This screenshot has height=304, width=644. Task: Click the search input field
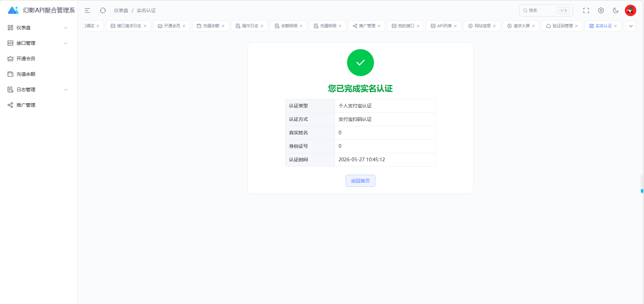click(x=546, y=10)
